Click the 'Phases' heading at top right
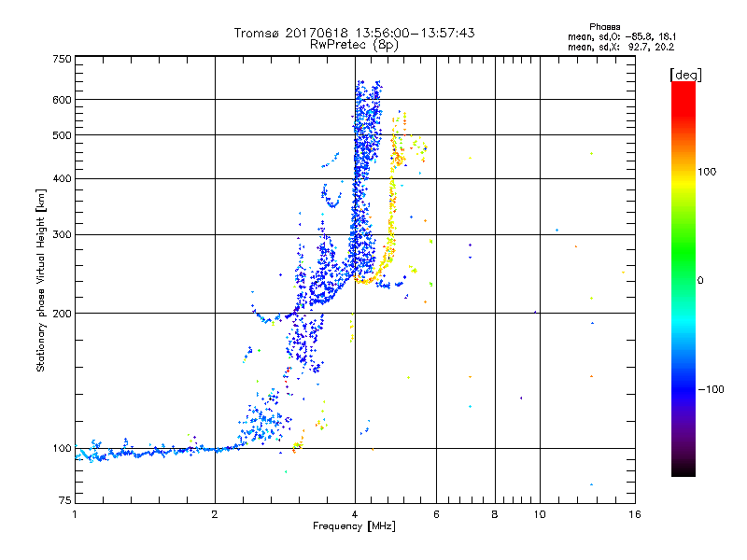747x560 pixels. (604, 27)
